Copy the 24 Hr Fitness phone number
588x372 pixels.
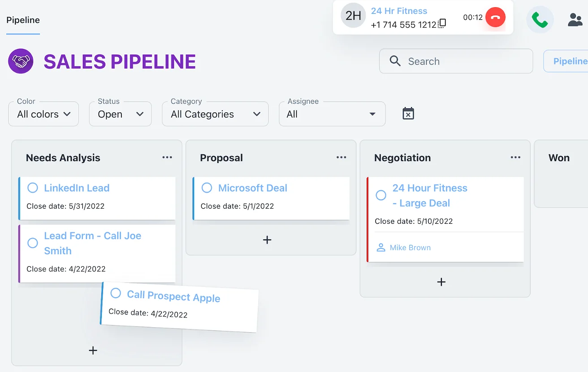[442, 24]
